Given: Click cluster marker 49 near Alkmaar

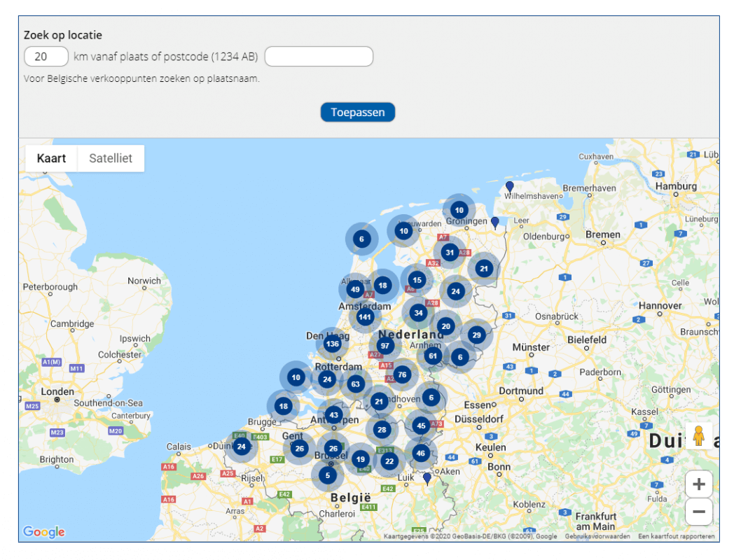Looking at the screenshot, I should click(355, 290).
